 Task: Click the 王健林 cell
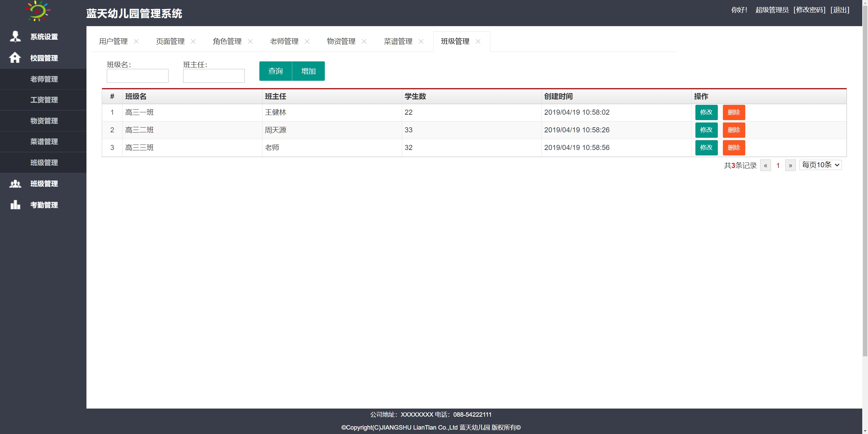click(332, 112)
